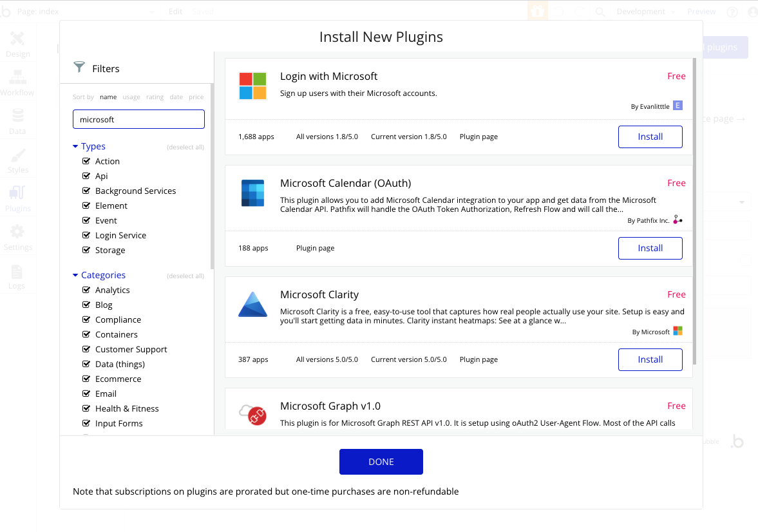Open the Edit menu in top bar
This screenshot has width=758, height=532.
pyautogui.click(x=175, y=12)
